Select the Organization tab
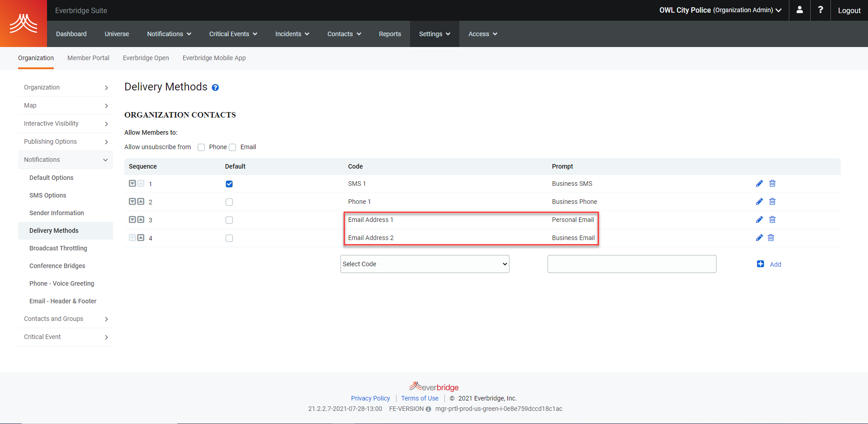The width and height of the screenshot is (868, 424). (x=36, y=58)
